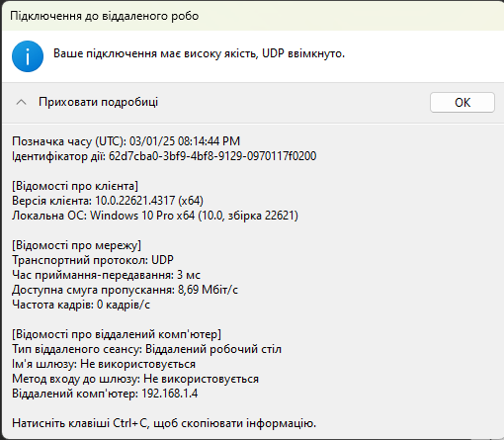Click the 'Позначка часу (UTC)' timestamp line
Screen dimensions: 504x440
coord(126,141)
